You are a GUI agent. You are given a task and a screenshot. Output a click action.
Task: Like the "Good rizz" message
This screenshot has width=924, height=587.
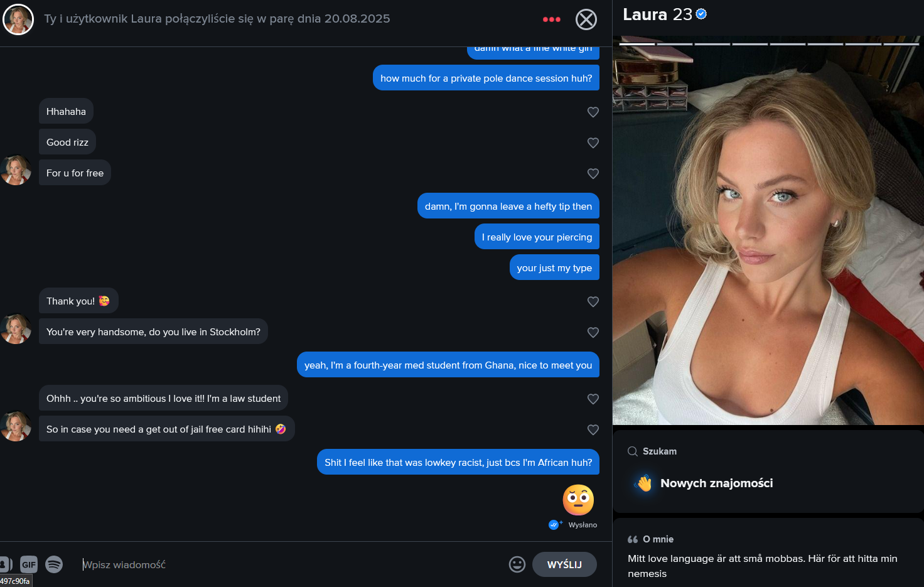(593, 143)
